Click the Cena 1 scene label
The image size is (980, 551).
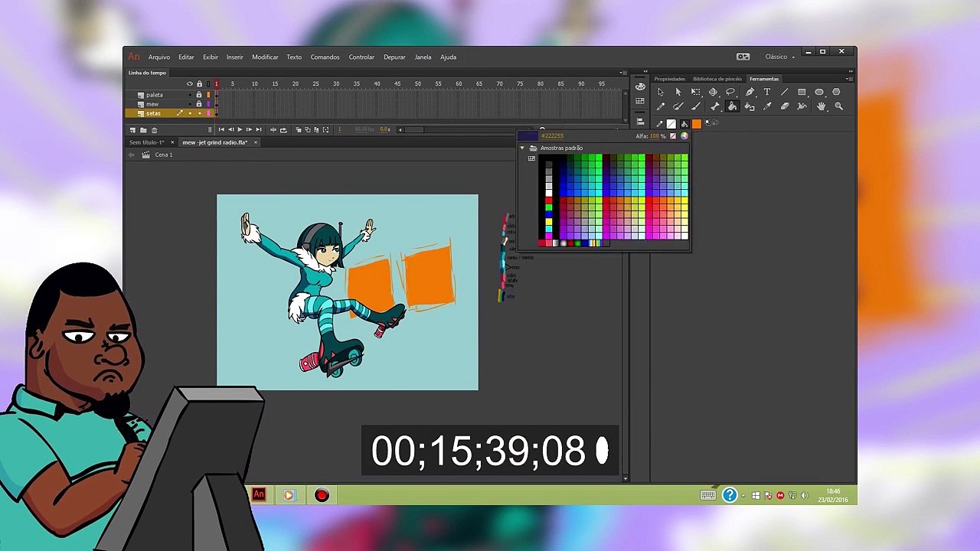pyautogui.click(x=164, y=155)
